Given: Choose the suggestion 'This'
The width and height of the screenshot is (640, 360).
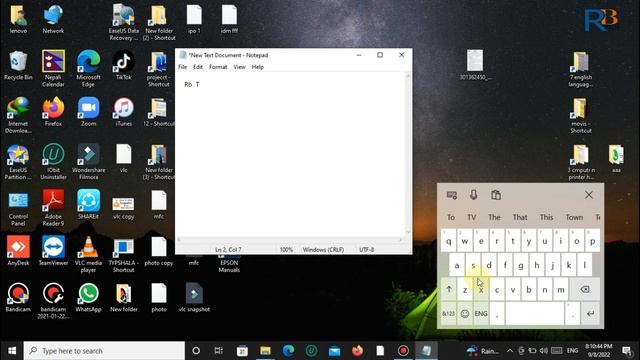Looking at the screenshot, I should (x=547, y=217).
